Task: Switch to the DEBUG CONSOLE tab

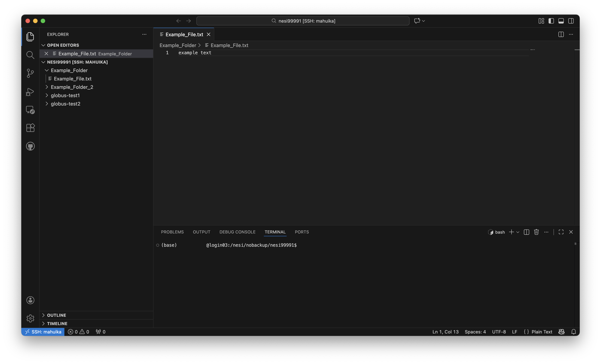Action: pyautogui.click(x=237, y=232)
